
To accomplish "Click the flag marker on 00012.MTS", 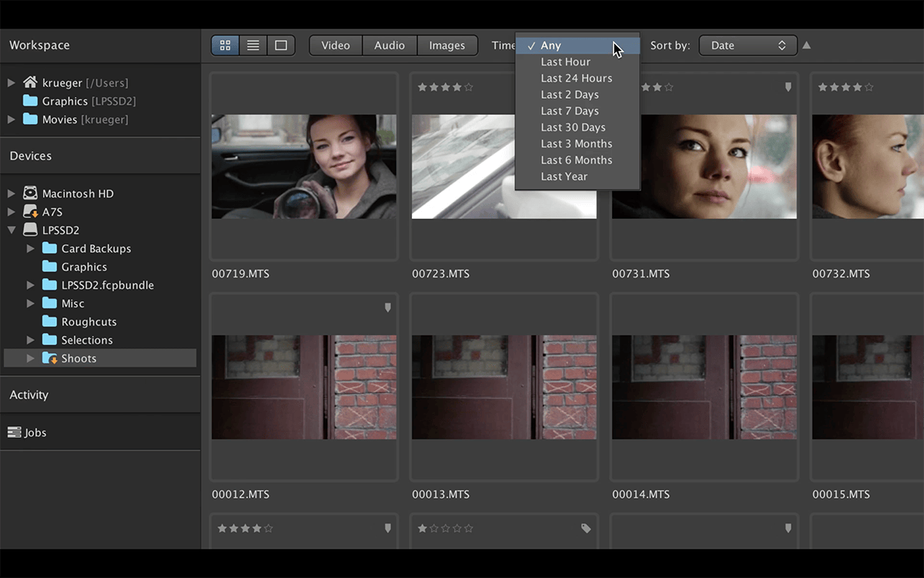I will (x=387, y=307).
